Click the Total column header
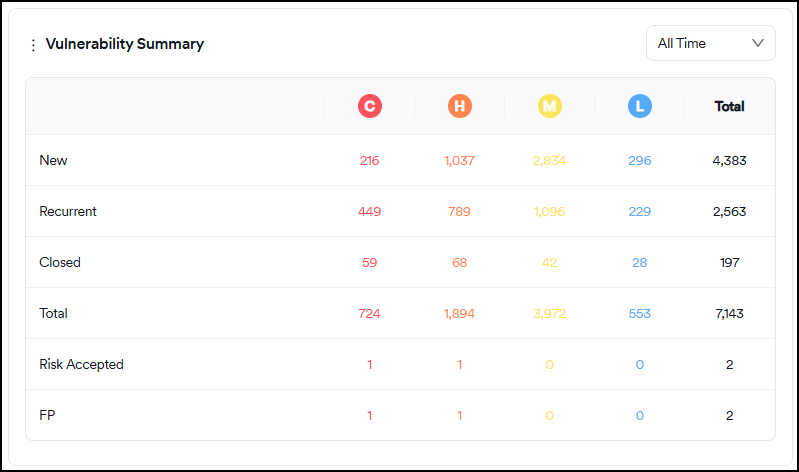 coord(730,106)
